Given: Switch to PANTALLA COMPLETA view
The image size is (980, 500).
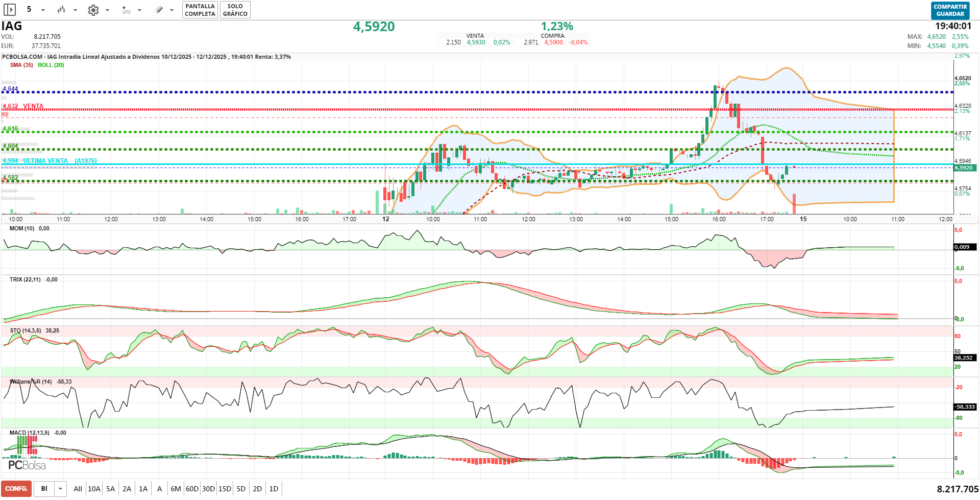Looking at the screenshot, I should pos(200,10).
